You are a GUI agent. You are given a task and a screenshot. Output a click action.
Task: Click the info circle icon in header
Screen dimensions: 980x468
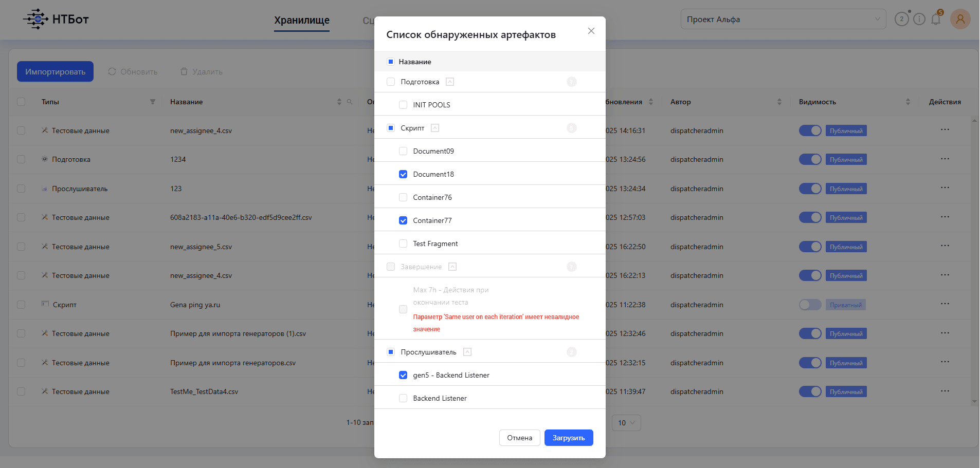(x=919, y=20)
